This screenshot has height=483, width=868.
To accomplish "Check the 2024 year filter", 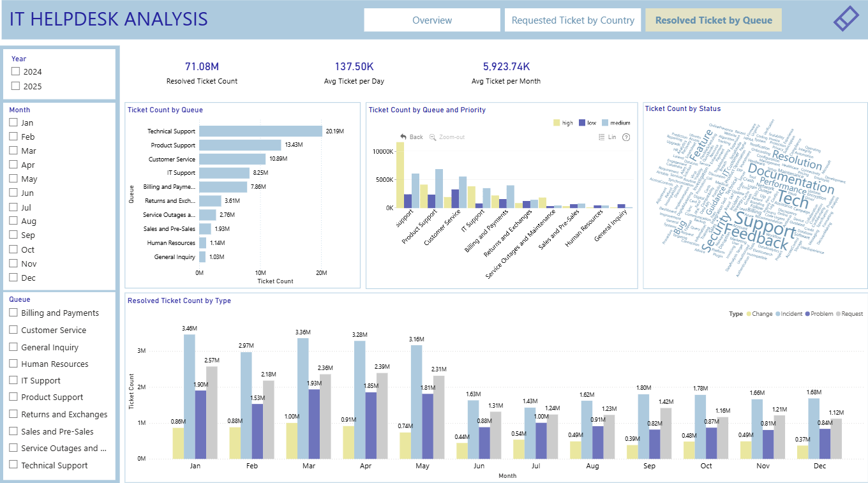I will coord(16,71).
